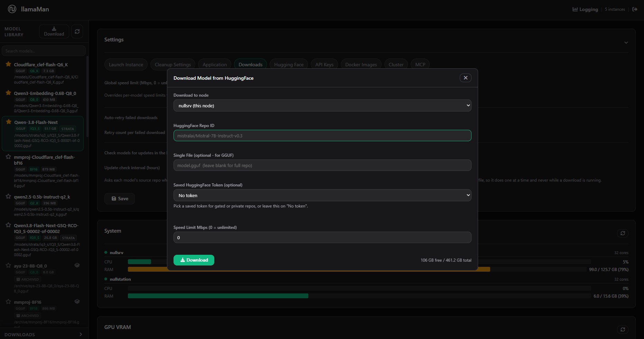Star the aya-23-8B-Q8_0 model
The width and height of the screenshot is (644, 339).
point(8,265)
